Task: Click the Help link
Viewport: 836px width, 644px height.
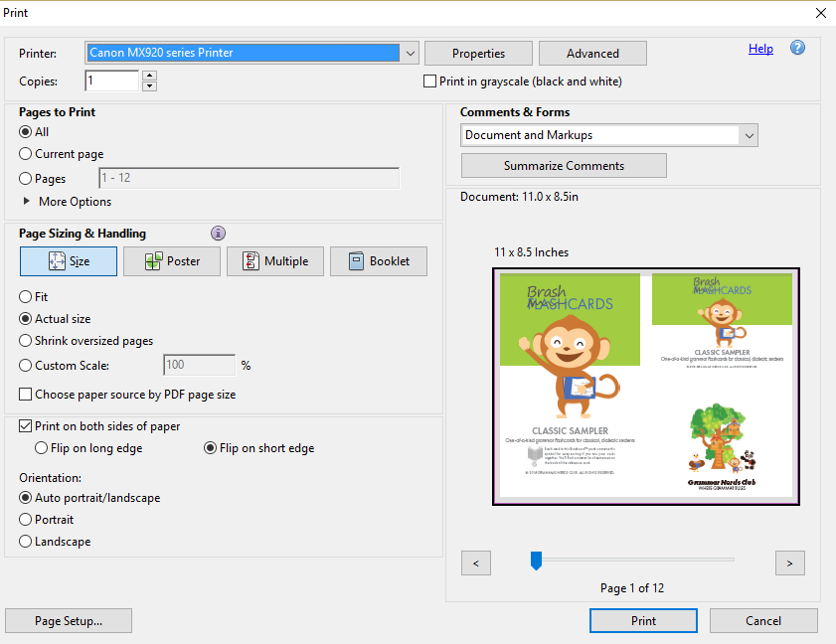Action: (x=760, y=49)
